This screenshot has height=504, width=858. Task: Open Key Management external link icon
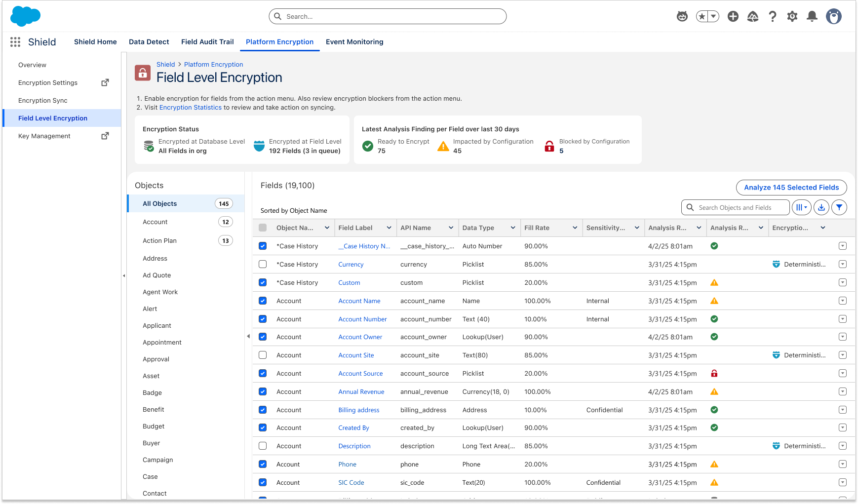105,136
